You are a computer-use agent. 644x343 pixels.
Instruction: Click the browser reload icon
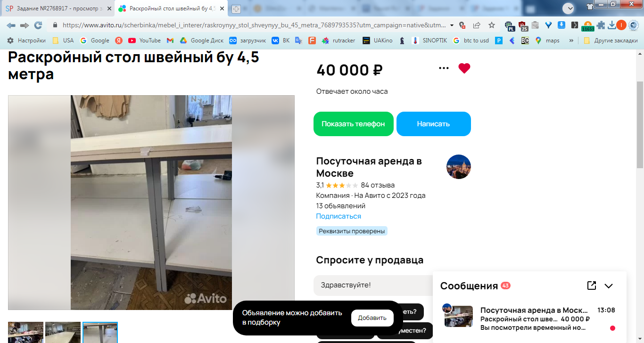click(38, 25)
